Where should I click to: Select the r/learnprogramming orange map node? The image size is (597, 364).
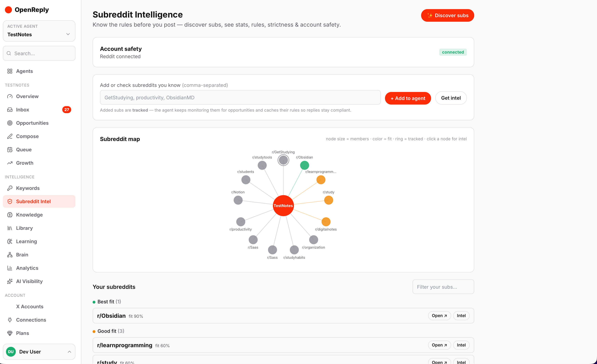click(321, 180)
